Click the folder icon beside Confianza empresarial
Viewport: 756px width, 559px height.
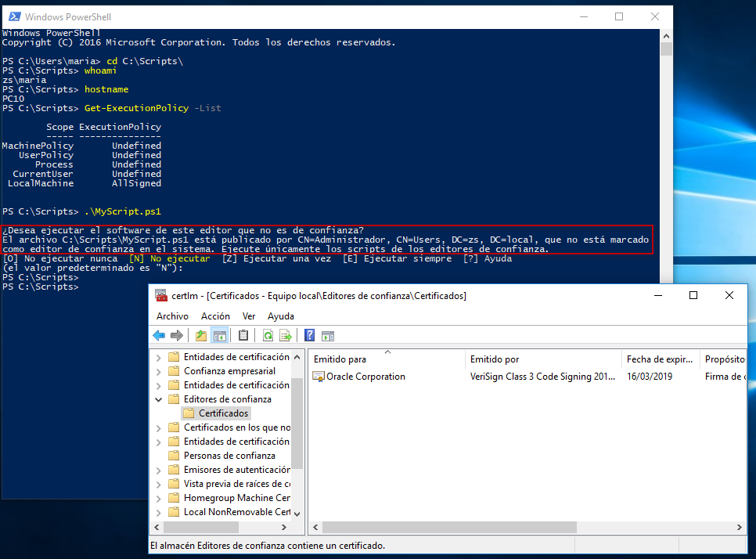(174, 371)
